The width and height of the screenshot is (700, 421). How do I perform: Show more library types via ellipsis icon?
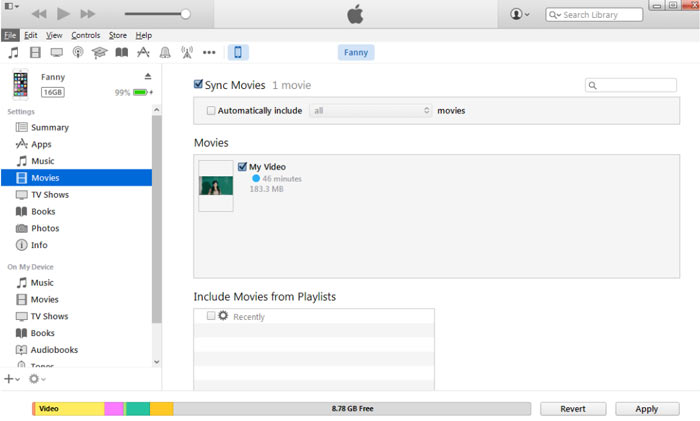tap(209, 53)
